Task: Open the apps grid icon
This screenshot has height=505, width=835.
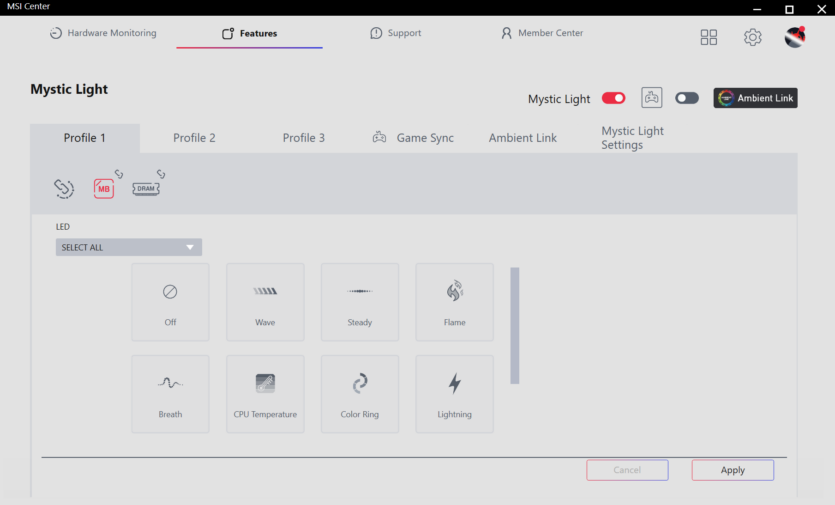Action: coord(708,37)
